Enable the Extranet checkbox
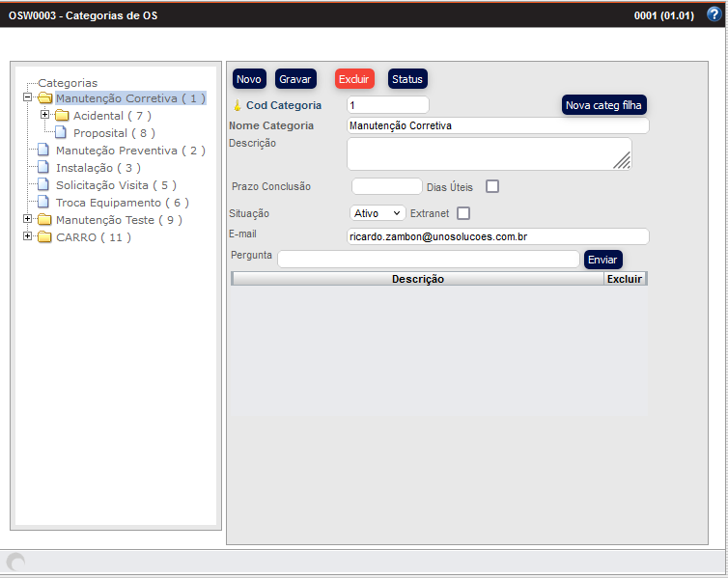 tap(463, 213)
